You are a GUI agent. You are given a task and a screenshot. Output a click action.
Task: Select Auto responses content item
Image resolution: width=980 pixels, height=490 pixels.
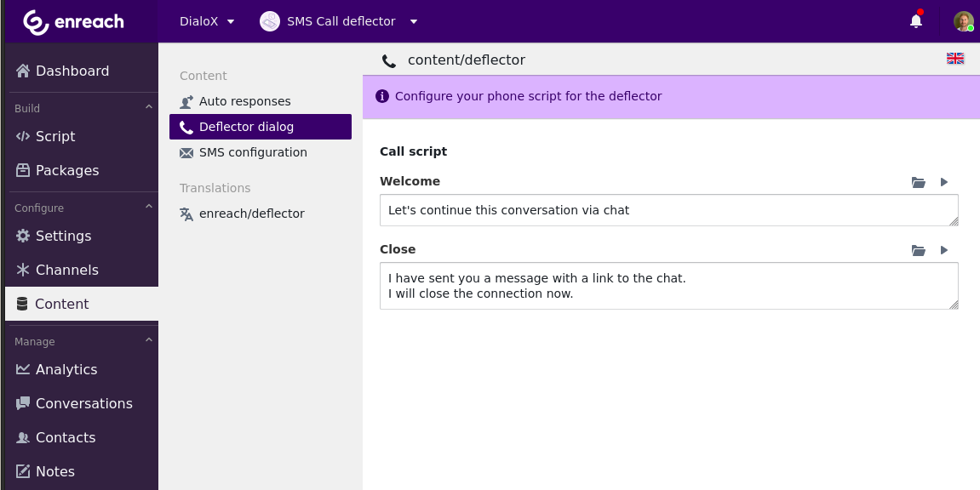(244, 101)
